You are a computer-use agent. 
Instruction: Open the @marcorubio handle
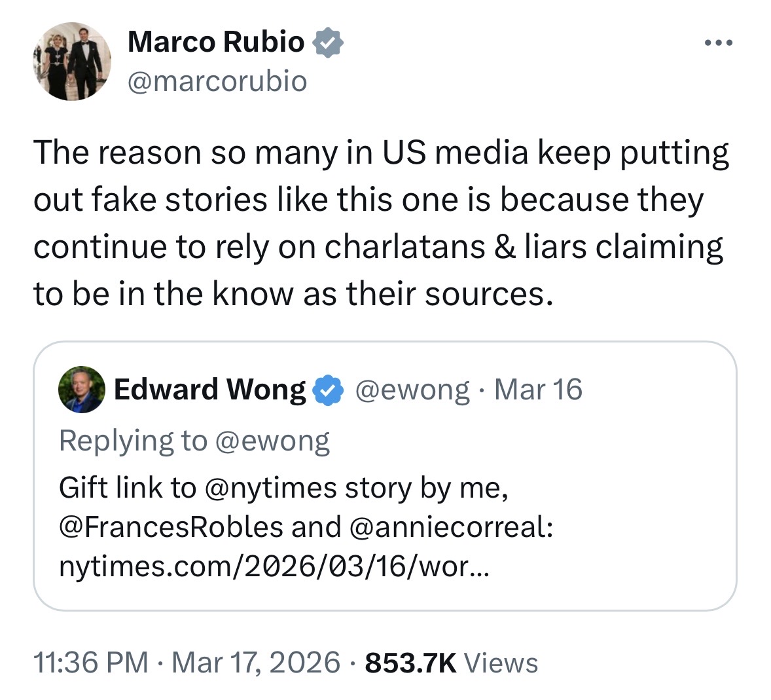(217, 81)
